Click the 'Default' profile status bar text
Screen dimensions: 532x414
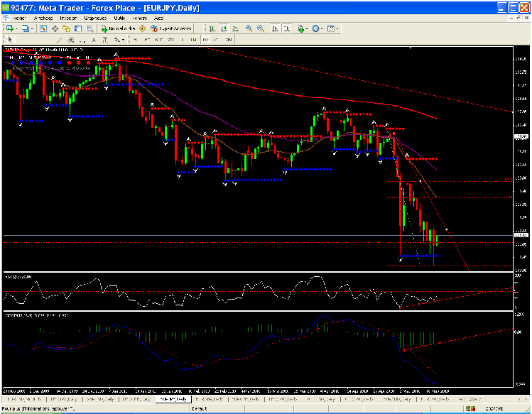click(x=199, y=408)
